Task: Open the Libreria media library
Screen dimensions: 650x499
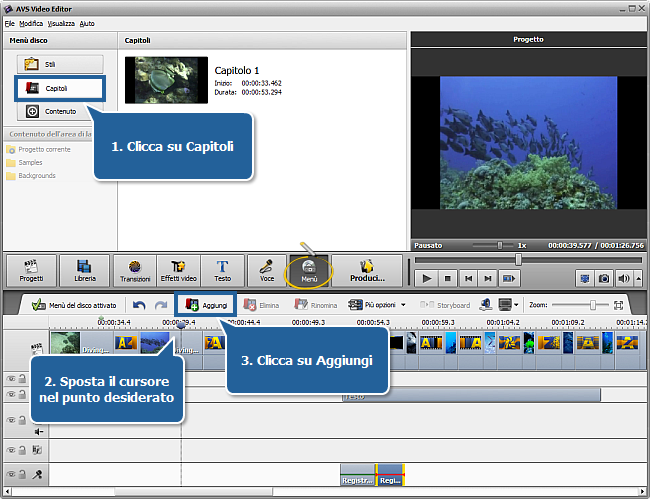Action: (84, 270)
